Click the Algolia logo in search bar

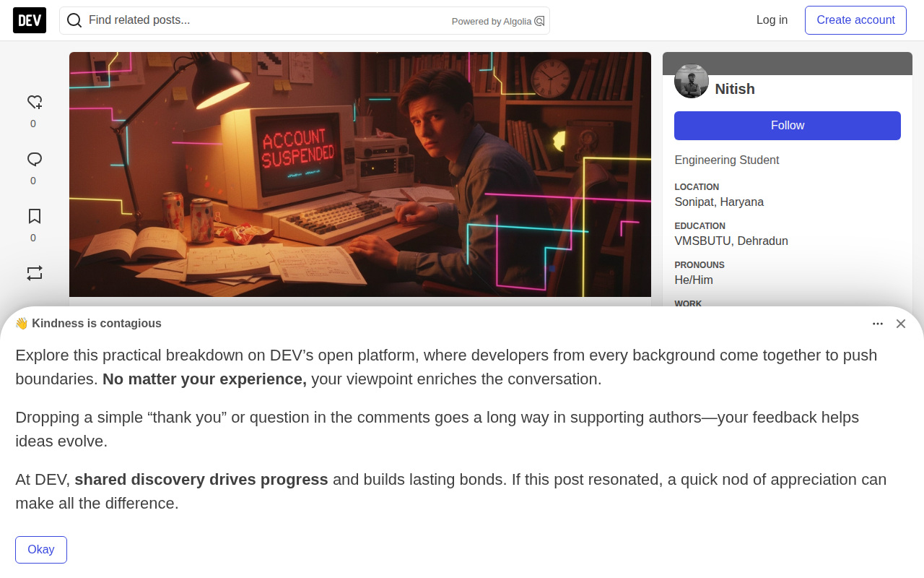point(539,21)
